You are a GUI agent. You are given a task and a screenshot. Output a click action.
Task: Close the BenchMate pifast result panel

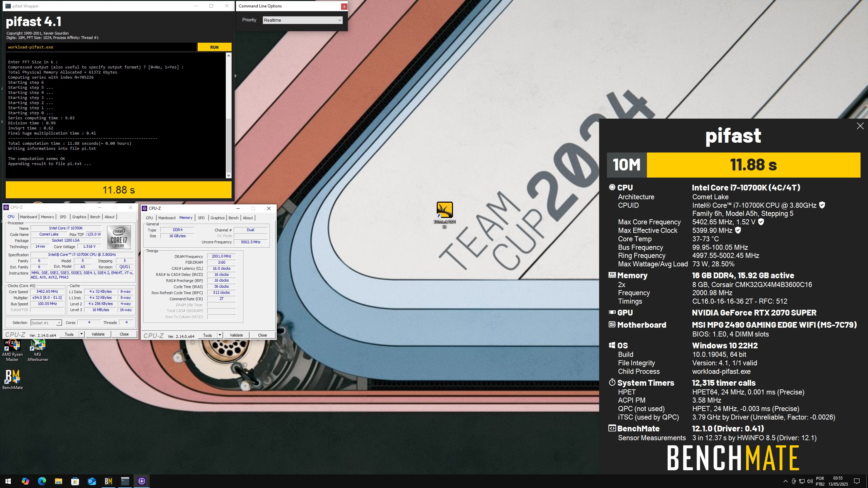(860, 126)
